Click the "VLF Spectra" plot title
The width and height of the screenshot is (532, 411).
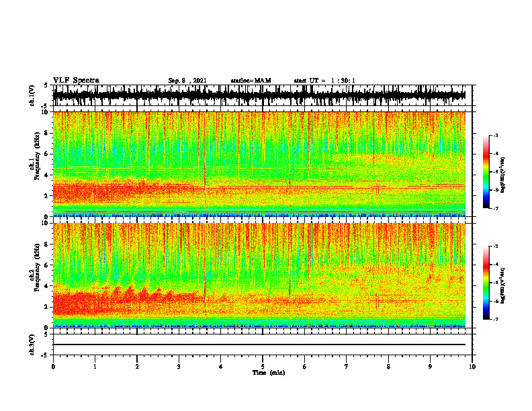click(76, 81)
